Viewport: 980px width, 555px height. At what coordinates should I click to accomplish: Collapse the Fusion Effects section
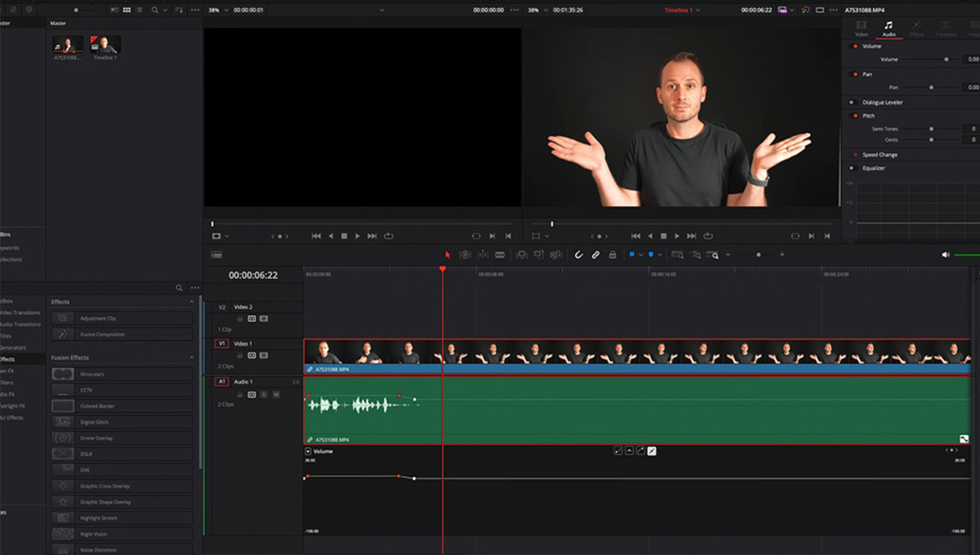click(192, 358)
